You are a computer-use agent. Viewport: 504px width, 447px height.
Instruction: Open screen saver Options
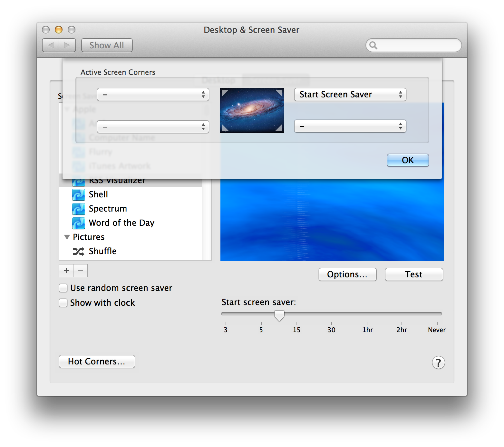coord(348,274)
